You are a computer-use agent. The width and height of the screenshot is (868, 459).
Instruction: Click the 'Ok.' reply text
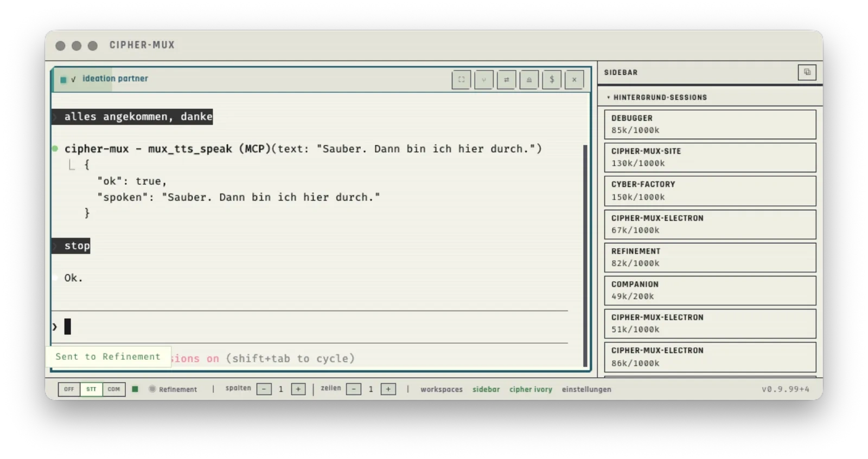pyautogui.click(x=73, y=278)
